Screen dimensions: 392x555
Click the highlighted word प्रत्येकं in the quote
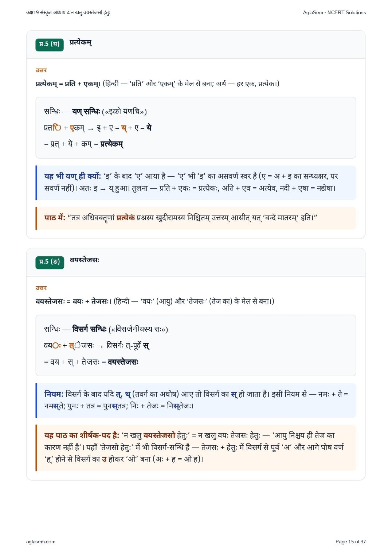pos(126,218)
